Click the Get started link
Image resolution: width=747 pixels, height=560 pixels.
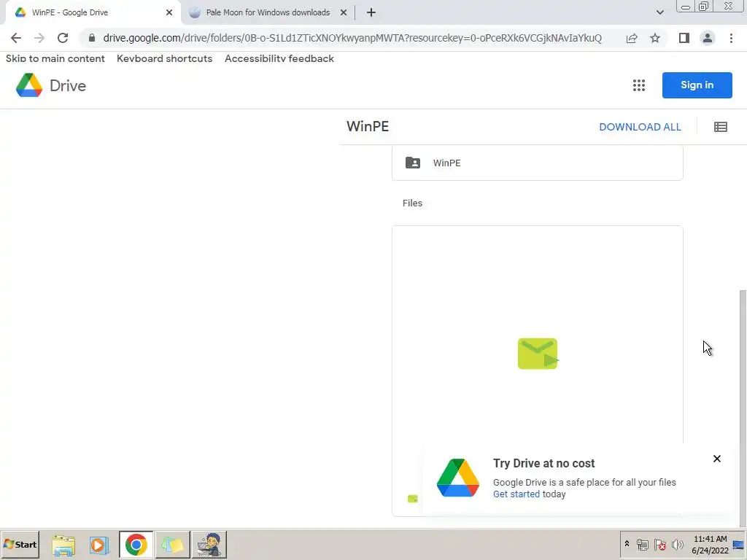(x=516, y=494)
